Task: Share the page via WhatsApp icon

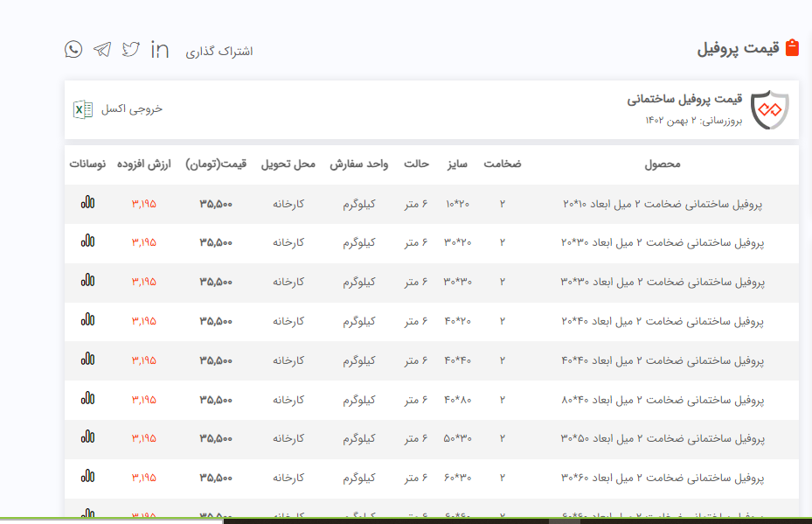Action: point(73,49)
